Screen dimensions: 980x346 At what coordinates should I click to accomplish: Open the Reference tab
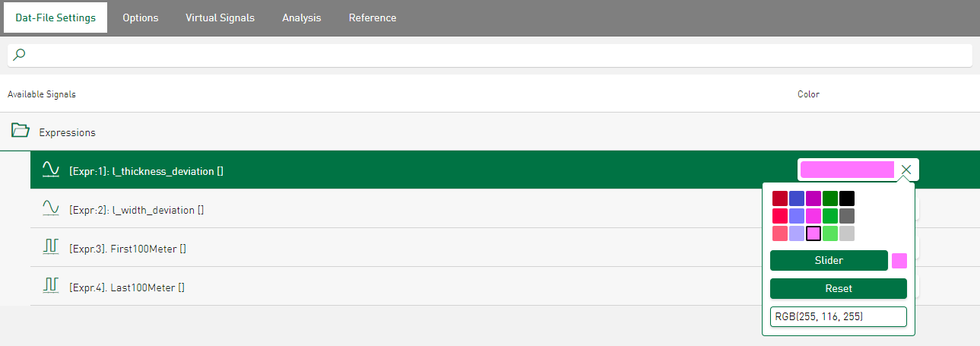pos(373,17)
